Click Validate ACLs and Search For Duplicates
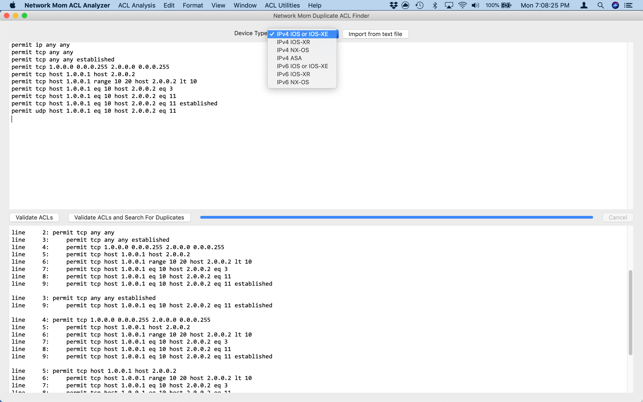The height and width of the screenshot is (402, 643). click(x=129, y=217)
